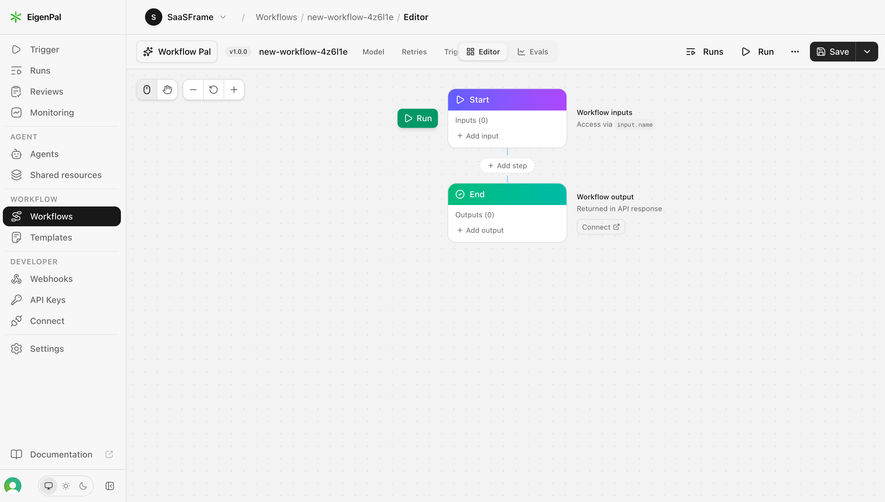The width and height of the screenshot is (885, 502).
Task: Select the pointer mouse mode
Action: [x=147, y=90]
